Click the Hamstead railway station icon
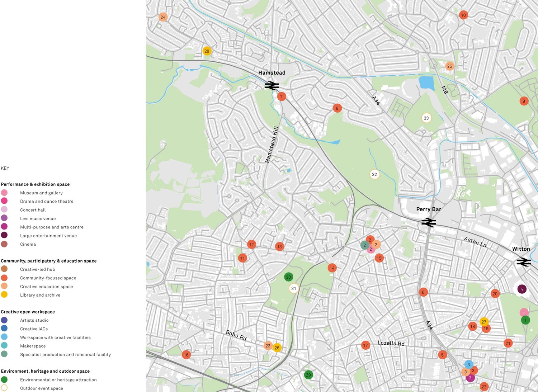Viewport: 538px width, 392px height. [x=272, y=86]
